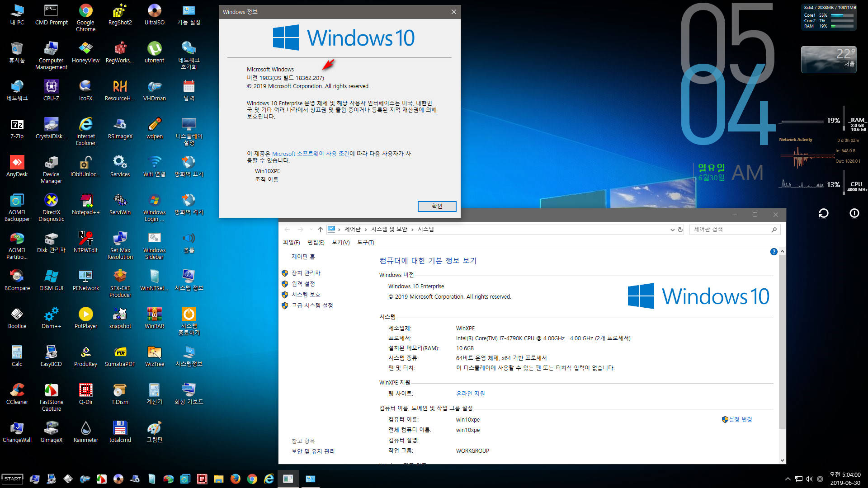Screen dimensions: 868x488
Task: Open 보안 및 유지 관리 link
Action: pos(313,451)
